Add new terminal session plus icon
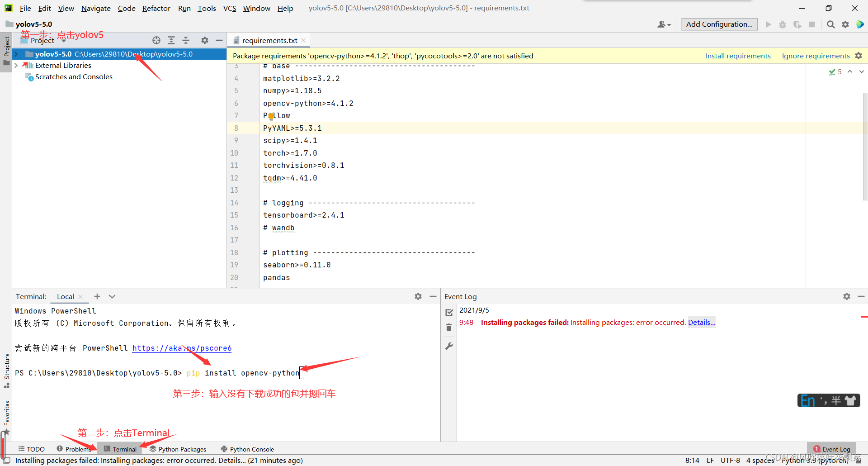 (x=97, y=296)
